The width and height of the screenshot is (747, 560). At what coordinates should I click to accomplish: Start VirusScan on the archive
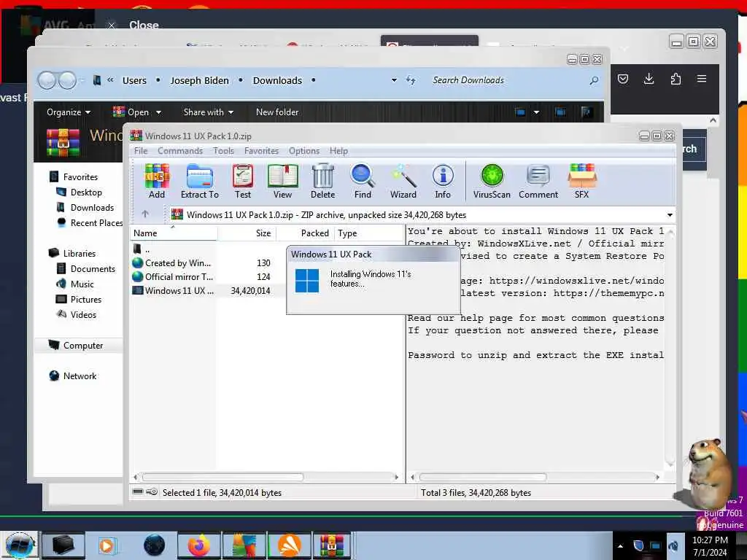tap(492, 181)
